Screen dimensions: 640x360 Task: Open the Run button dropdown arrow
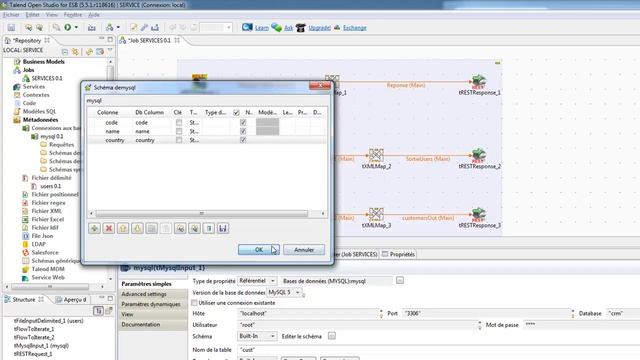[76, 27]
